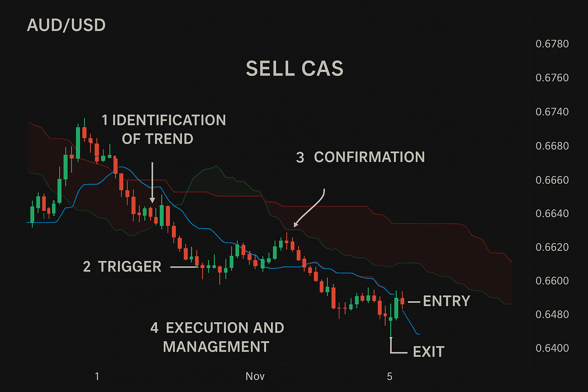Select the SELL CAS heading

[294, 69]
